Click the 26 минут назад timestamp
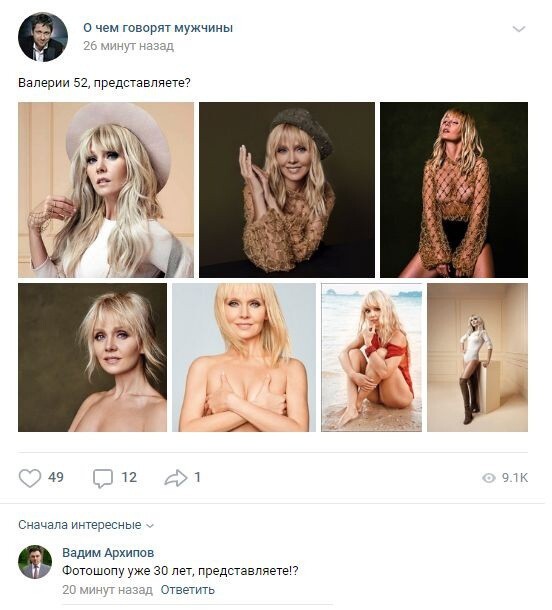 tap(128, 46)
